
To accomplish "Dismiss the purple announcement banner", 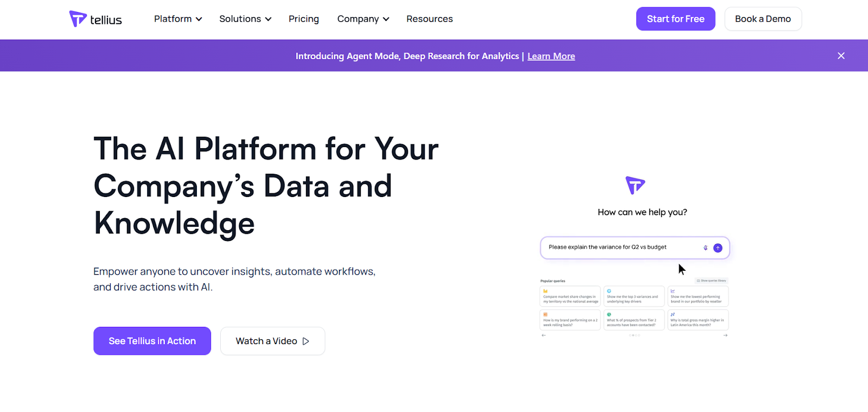I will [x=841, y=56].
